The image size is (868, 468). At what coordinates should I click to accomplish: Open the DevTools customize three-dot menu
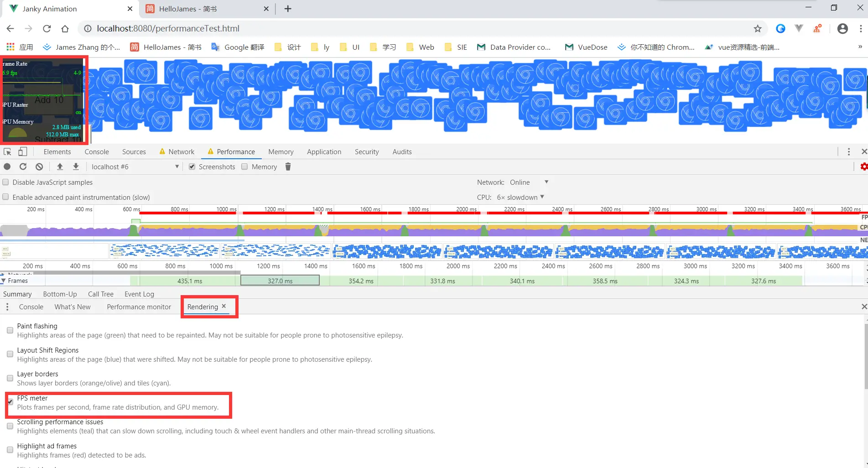pos(848,152)
